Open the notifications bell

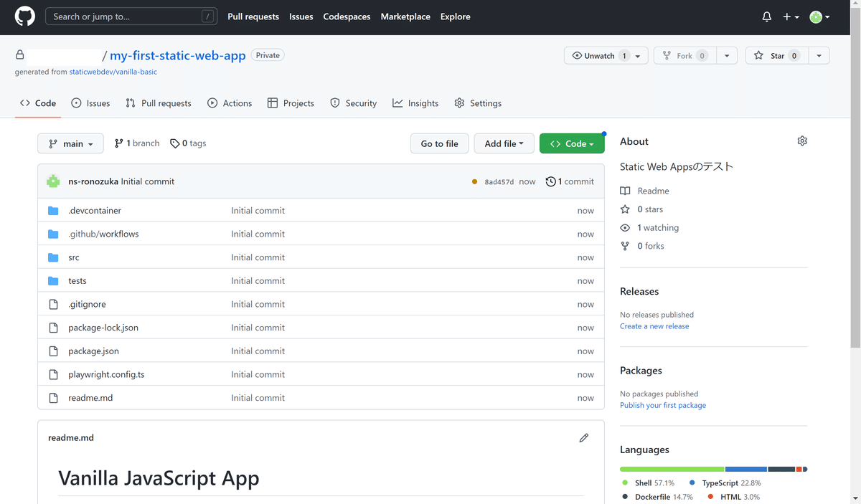coord(766,16)
